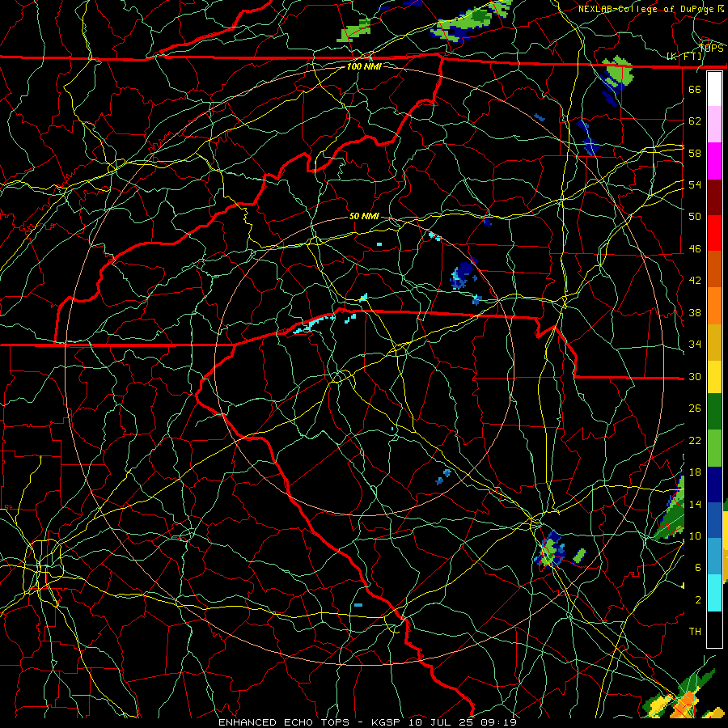Click the "100 NMI" range ring label

tap(364, 66)
